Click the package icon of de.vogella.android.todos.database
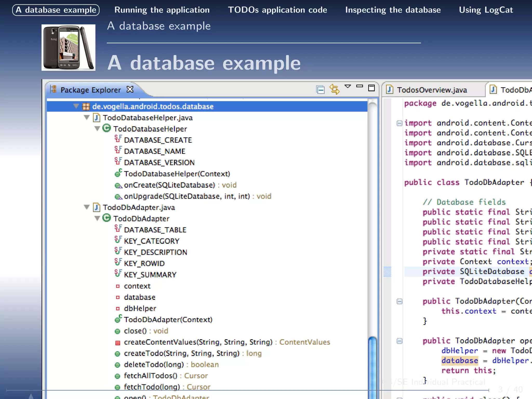The height and width of the screenshot is (399, 532). [86, 107]
